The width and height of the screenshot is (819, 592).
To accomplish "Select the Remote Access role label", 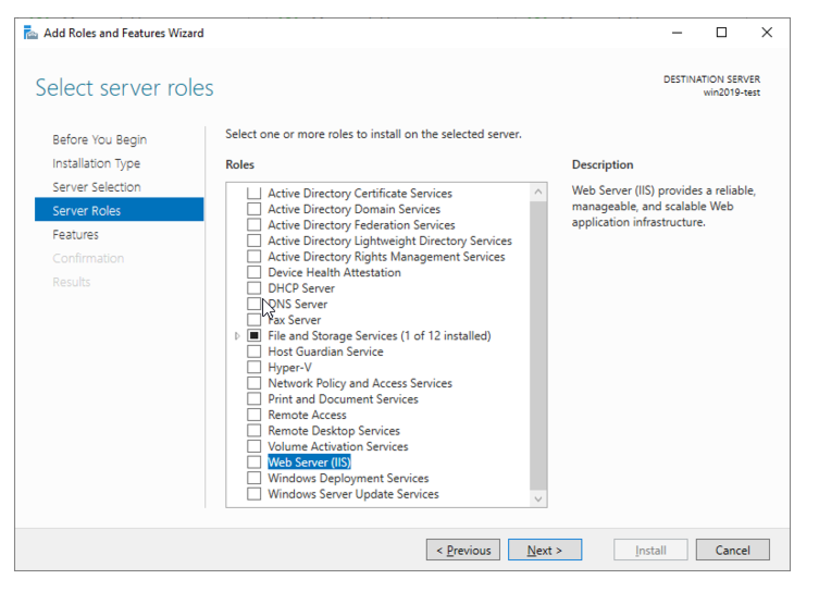I will (307, 415).
